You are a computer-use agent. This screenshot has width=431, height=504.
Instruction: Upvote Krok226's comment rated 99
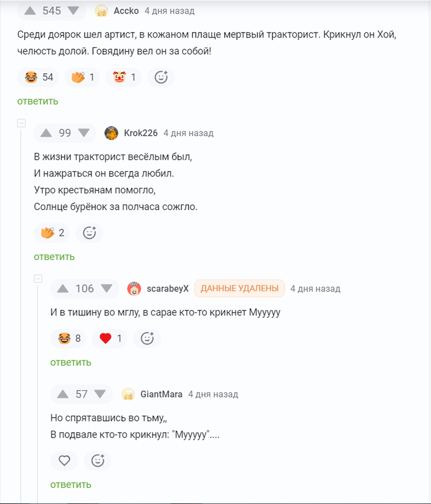coord(46,132)
